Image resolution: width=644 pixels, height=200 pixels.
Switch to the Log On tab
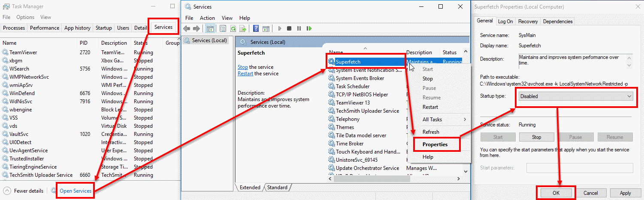(505, 22)
